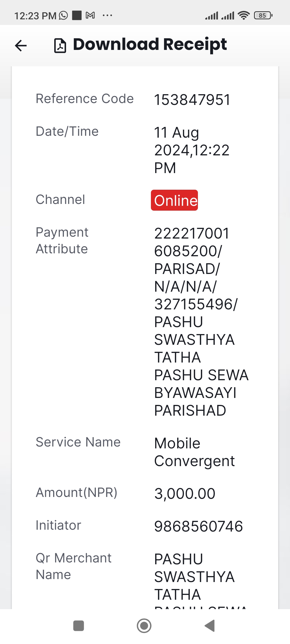Click the PDF download receipt icon
The width and height of the screenshot is (290, 644).
tap(60, 45)
